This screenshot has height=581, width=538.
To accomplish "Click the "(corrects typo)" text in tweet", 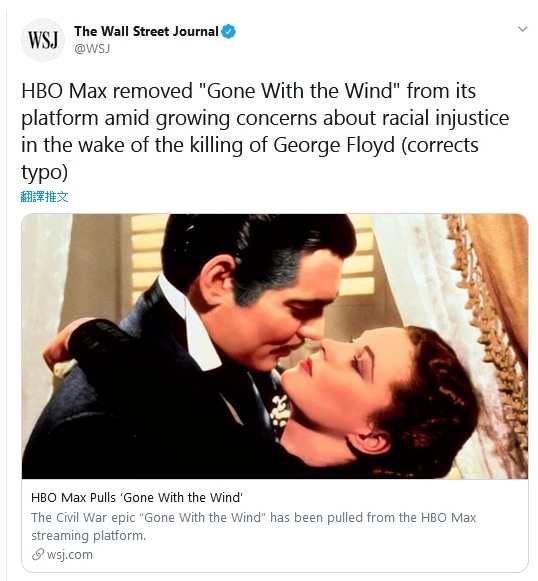I will pos(250,158).
